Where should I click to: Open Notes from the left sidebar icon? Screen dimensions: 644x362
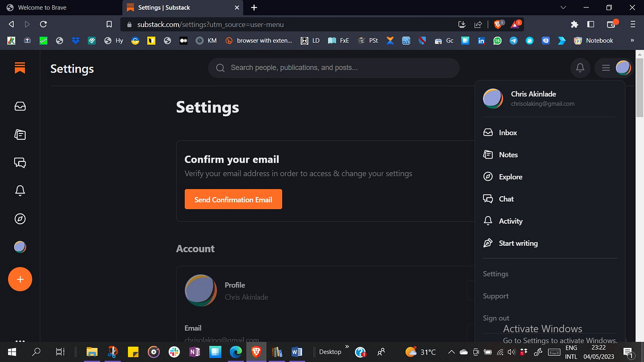20,134
